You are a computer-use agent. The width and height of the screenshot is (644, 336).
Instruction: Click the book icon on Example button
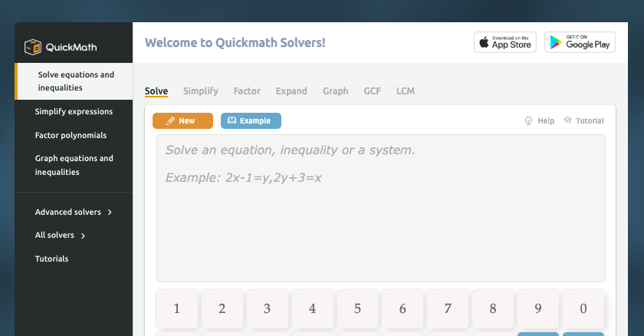(232, 120)
